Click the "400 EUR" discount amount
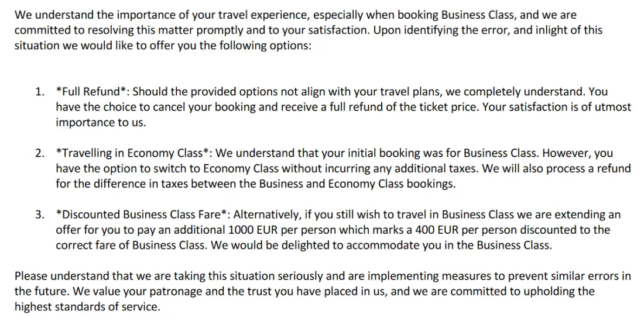644x318 pixels. (x=437, y=230)
